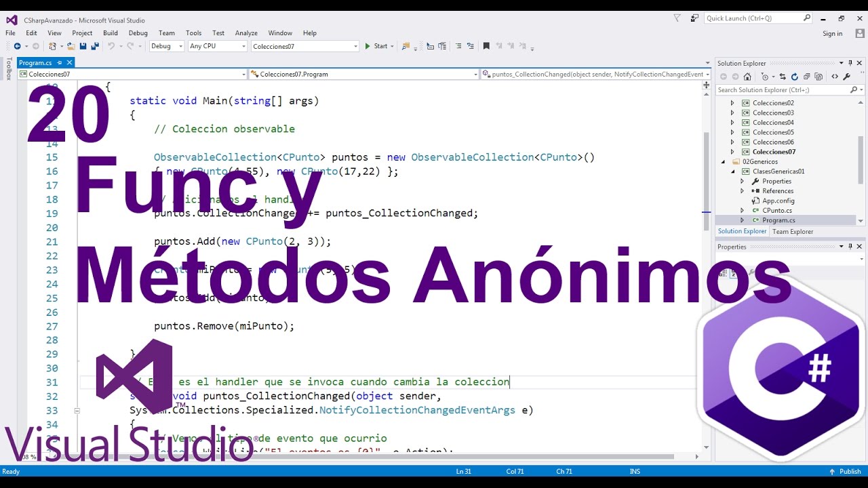Image resolution: width=868 pixels, height=488 pixels.
Task: Toggle auto-hide pin on Solution Explorer panel
Action: click(x=850, y=63)
